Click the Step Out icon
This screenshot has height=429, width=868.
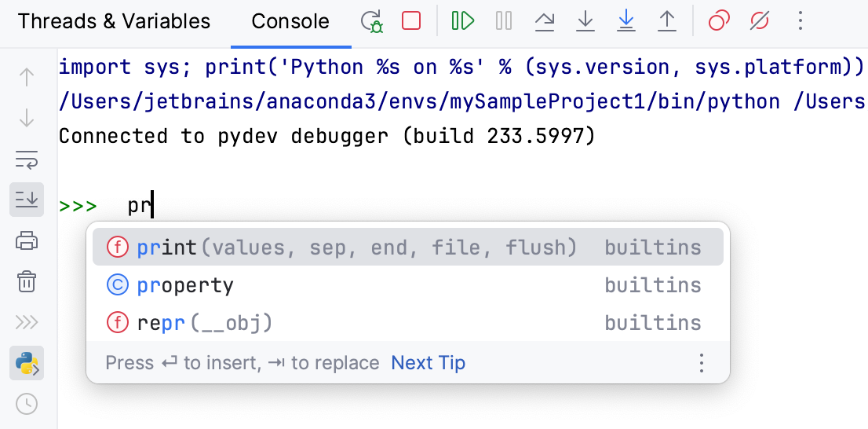pyautogui.click(x=666, y=21)
